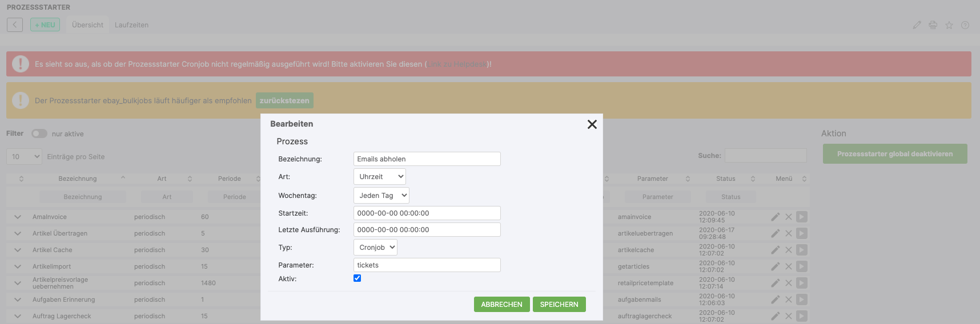980x324 pixels.
Task: Open the Art dropdown showing Uhrzeit
Action: (379, 177)
